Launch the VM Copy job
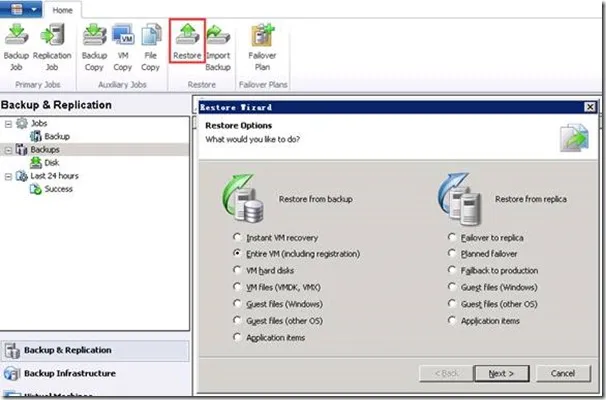 [x=123, y=47]
